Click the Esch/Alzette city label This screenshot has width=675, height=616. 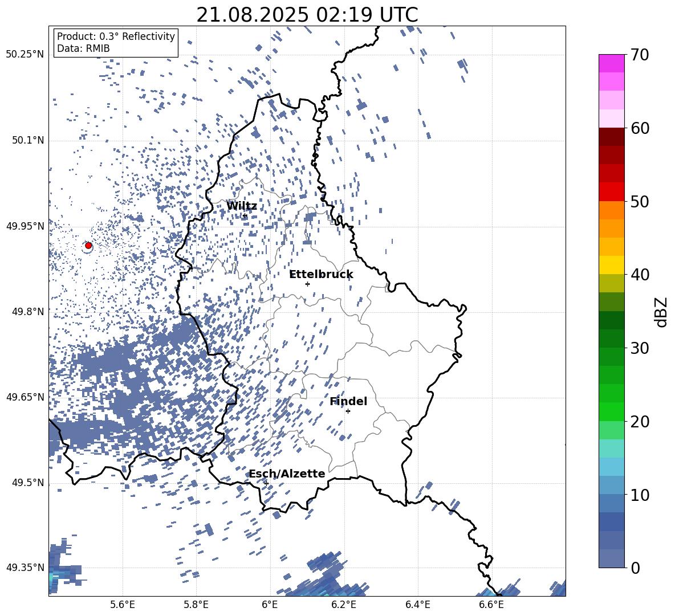click(x=287, y=474)
